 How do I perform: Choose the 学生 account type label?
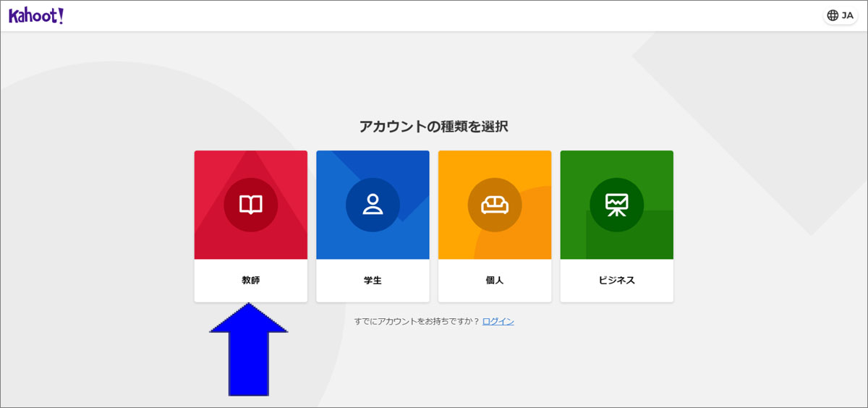click(373, 281)
